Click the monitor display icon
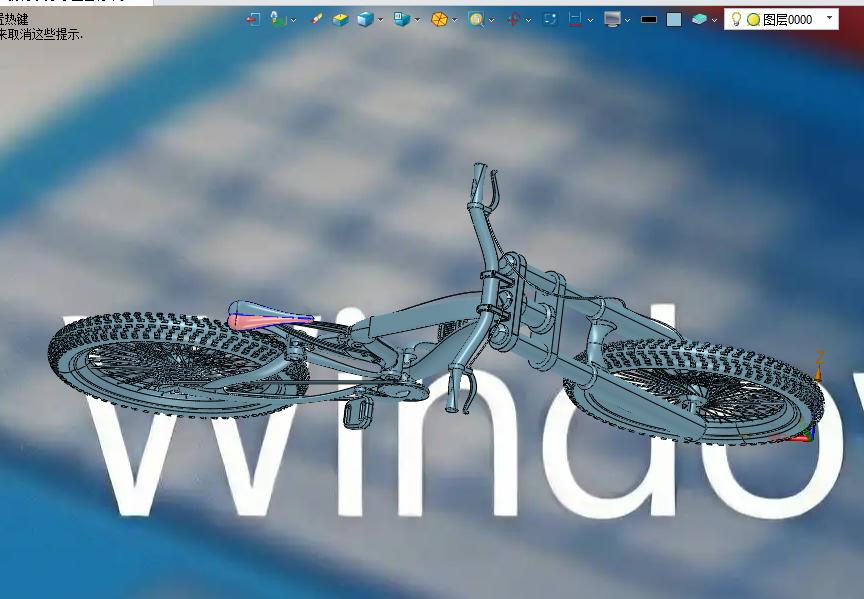Viewport: 864px width, 599px height. tap(612, 19)
